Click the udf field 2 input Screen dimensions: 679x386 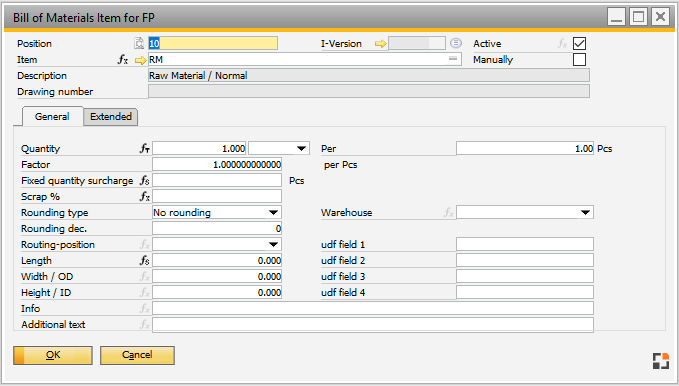point(525,260)
